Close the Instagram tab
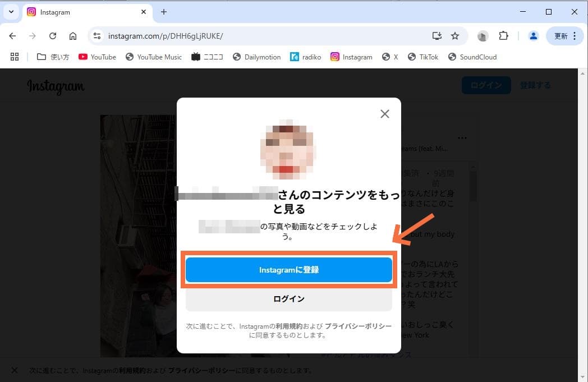Screen dimensions: 588x382 pos(143,12)
